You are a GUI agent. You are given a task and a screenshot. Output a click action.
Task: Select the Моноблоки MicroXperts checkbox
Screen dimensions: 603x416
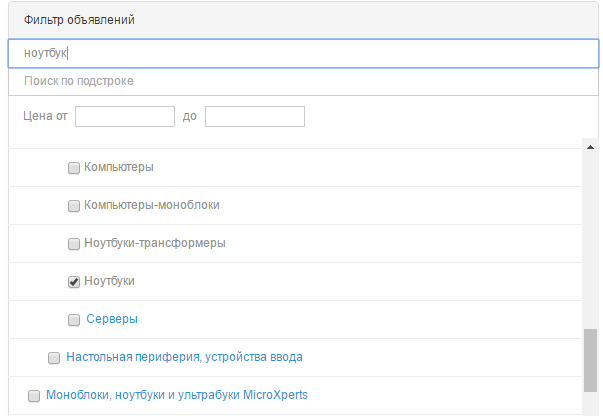pyautogui.click(x=34, y=395)
